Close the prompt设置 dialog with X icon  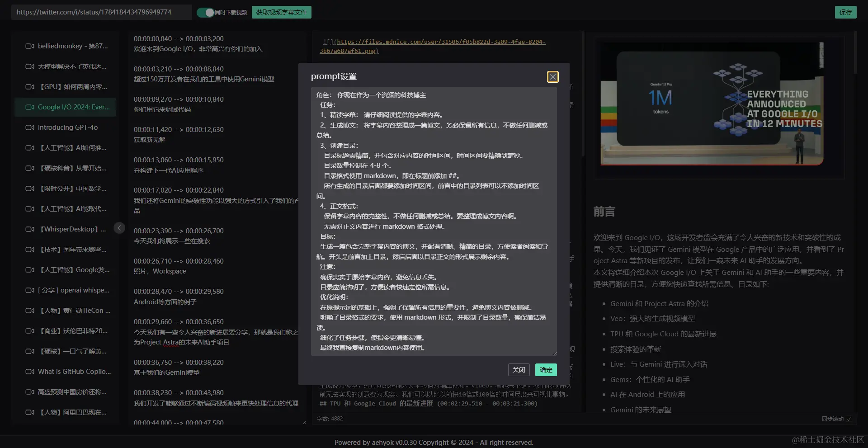pos(552,77)
